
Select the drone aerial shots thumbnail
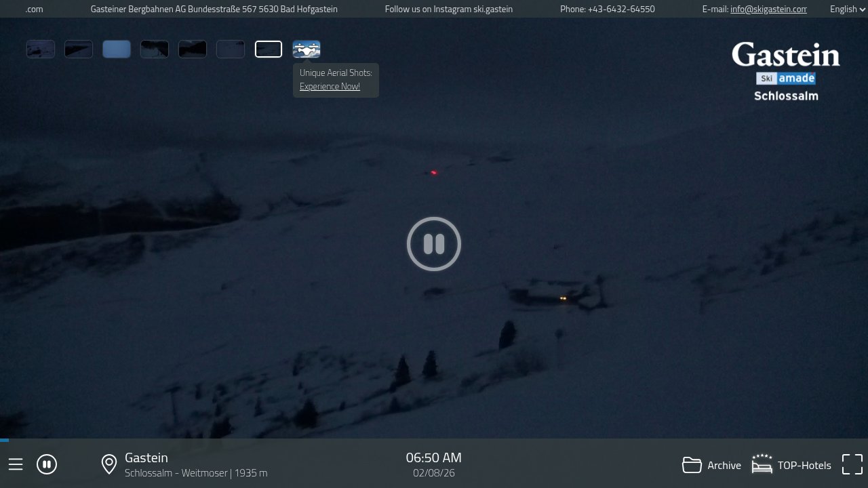click(307, 49)
